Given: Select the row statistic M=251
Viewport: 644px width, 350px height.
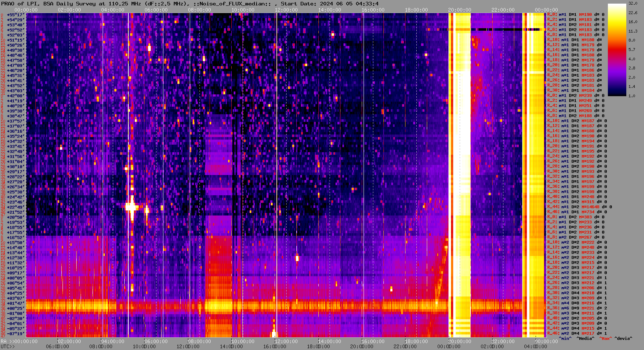Looking at the screenshot, I should tap(585, 106).
